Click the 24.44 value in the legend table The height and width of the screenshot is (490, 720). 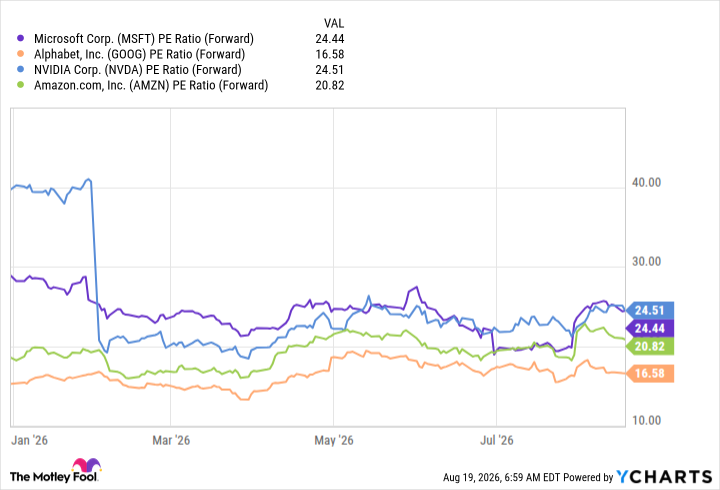pyautogui.click(x=330, y=39)
